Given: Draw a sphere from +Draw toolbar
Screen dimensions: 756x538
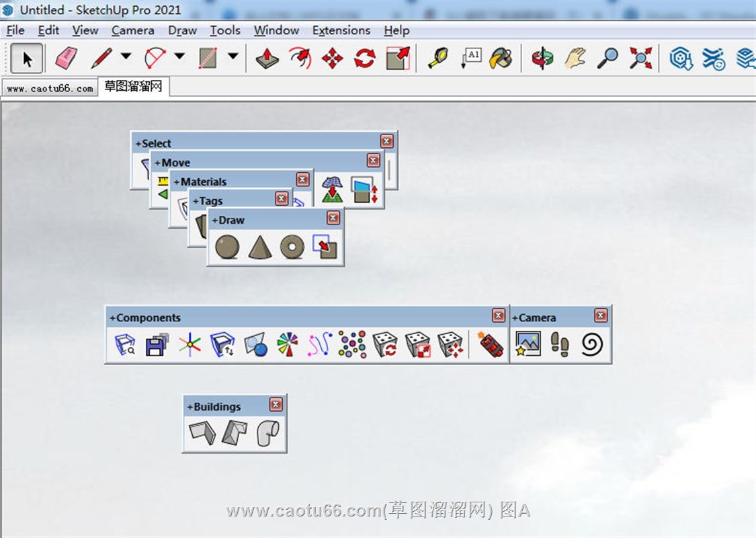Looking at the screenshot, I should [x=227, y=247].
